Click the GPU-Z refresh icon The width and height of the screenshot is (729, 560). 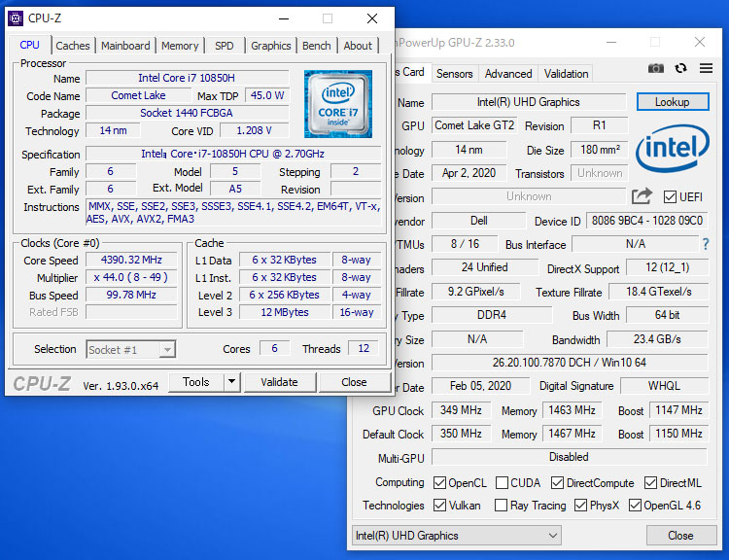pyautogui.click(x=680, y=68)
